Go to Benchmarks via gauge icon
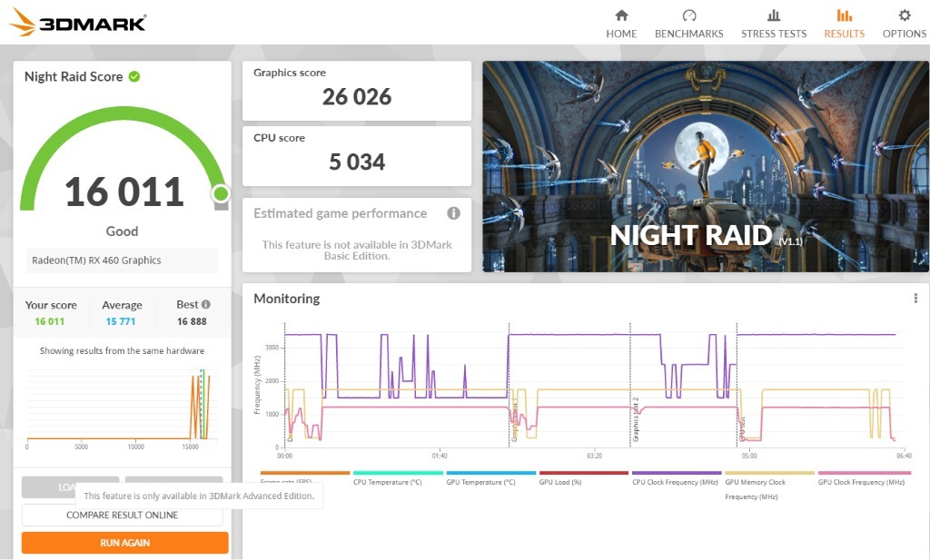 point(688,15)
